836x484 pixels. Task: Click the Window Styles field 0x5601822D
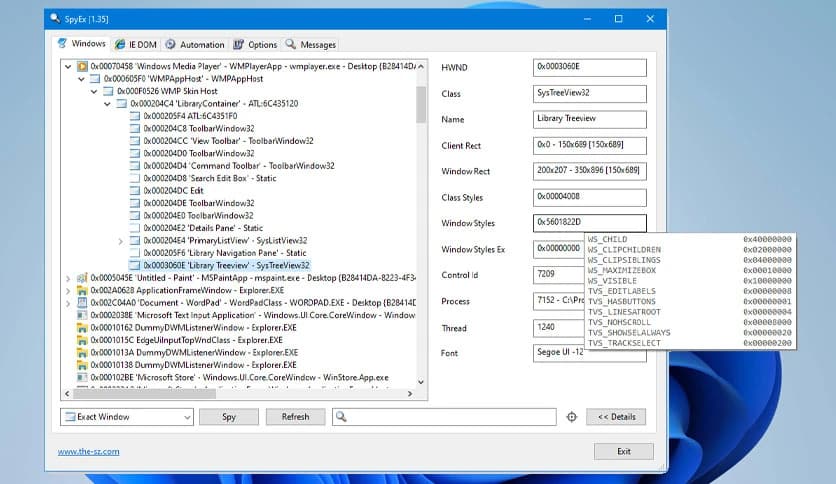(x=590, y=223)
